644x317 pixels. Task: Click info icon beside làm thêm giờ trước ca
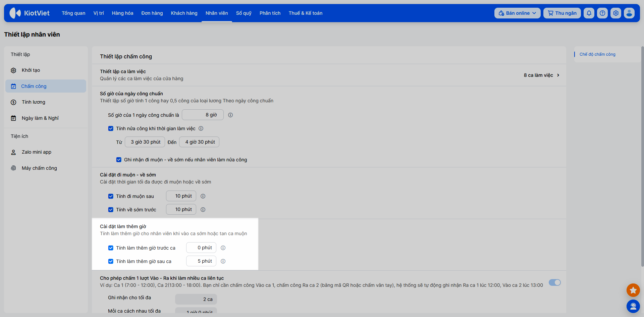tap(223, 248)
